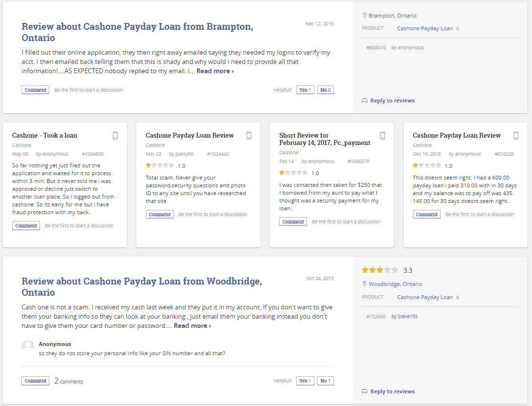This screenshot has height=406, width=532.
Task: Vote Yes as helpful on Brampton review
Action: [305, 90]
